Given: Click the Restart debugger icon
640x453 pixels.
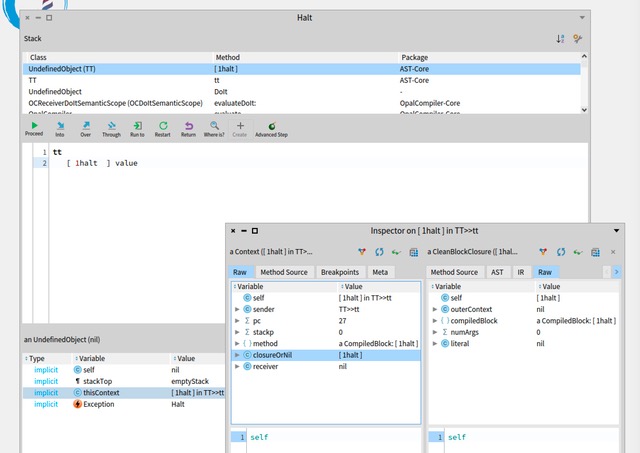Looking at the screenshot, I should pyautogui.click(x=162, y=127).
